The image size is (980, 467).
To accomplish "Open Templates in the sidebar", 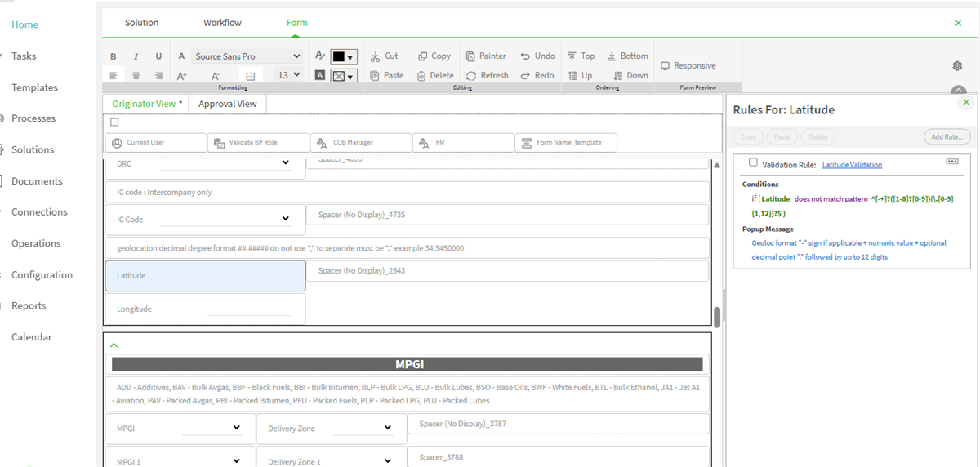I will pos(34,87).
